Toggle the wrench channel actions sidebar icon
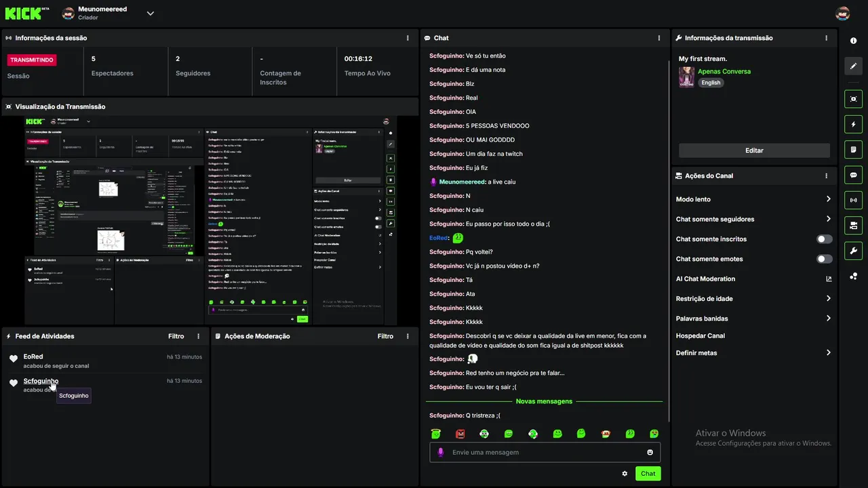 853,250
